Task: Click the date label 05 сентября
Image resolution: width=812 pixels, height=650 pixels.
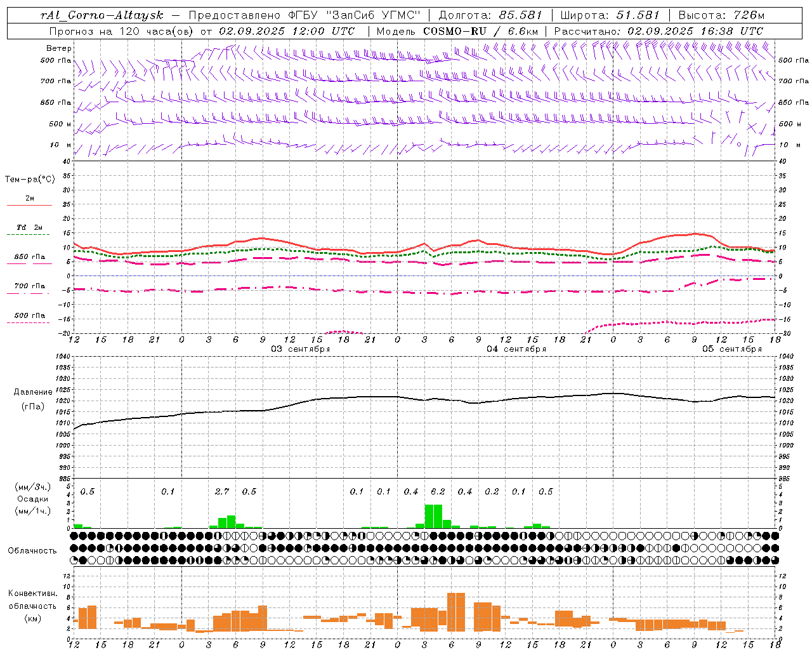Action: (x=732, y=349)
